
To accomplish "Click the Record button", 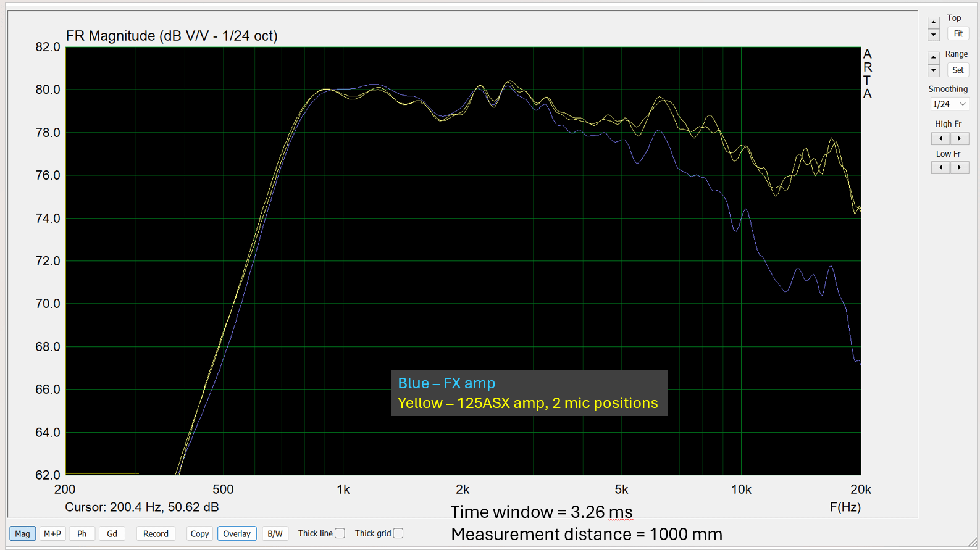I will (x=156, y=534).
